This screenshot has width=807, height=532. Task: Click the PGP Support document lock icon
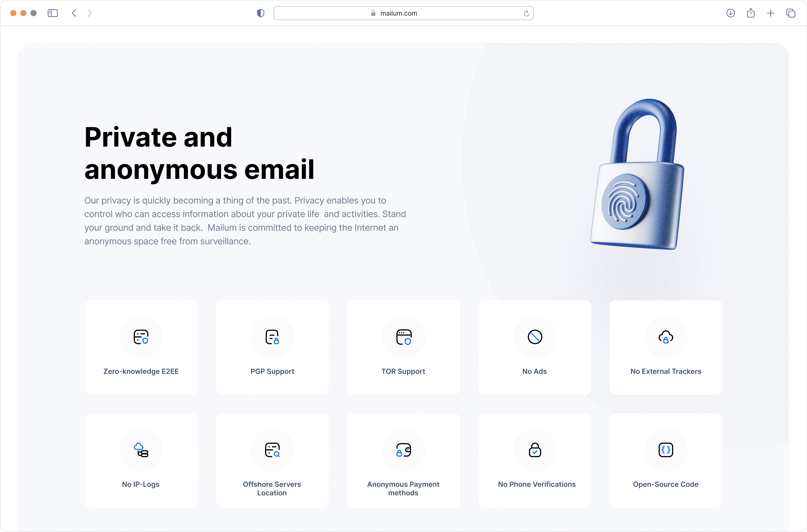pos(272,337)
